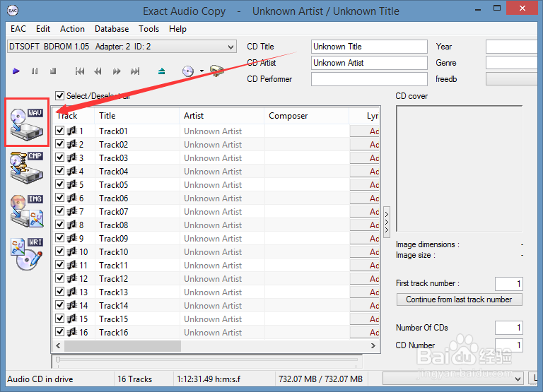Viewport: 543px width, 392px height.
Task: Click the empty CD cover image area
Action: click(459, 169)
